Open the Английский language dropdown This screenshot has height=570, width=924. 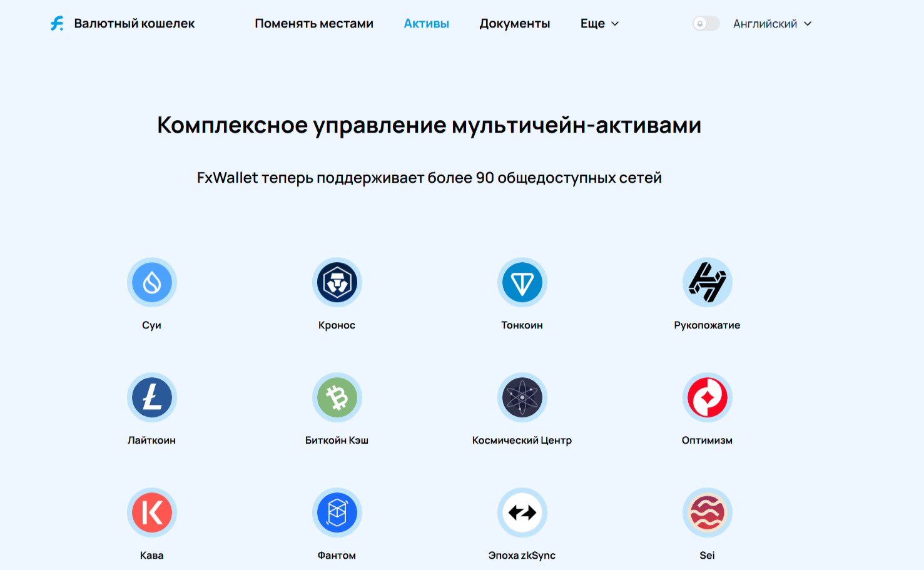pyautogui.click(x=772, y=24)
